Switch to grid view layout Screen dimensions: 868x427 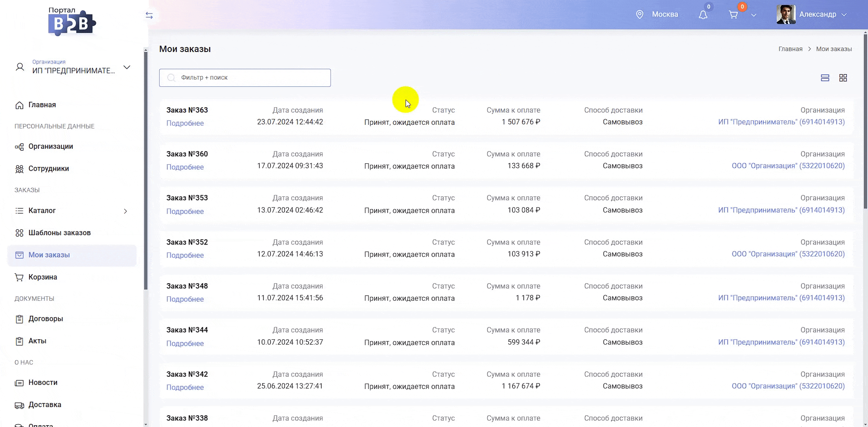843,78
